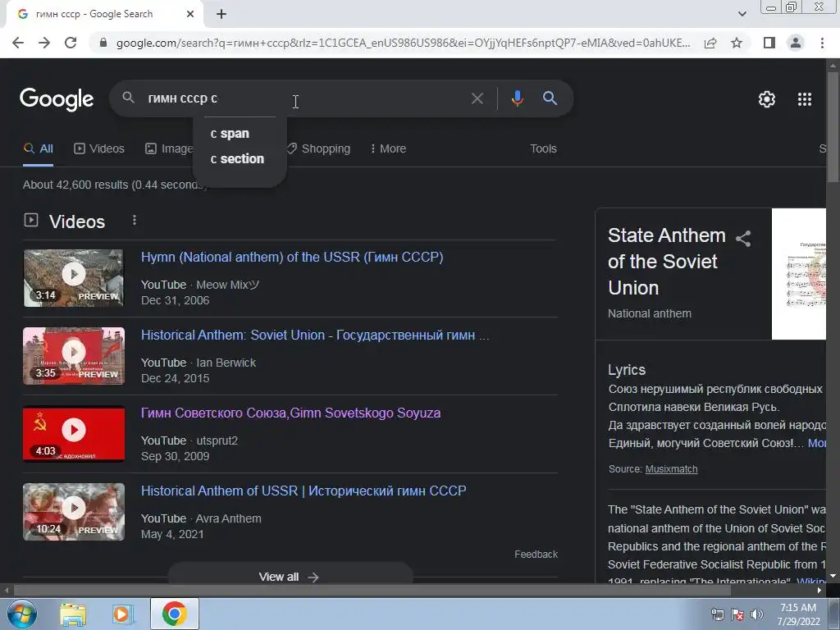This screenshot has width=840, height=630.
Task: Open the Action Center flag icon
Action: pos(737,614)
